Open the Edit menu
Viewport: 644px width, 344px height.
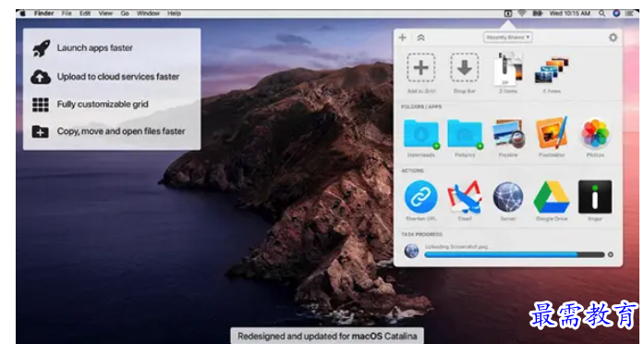[85, 14]
